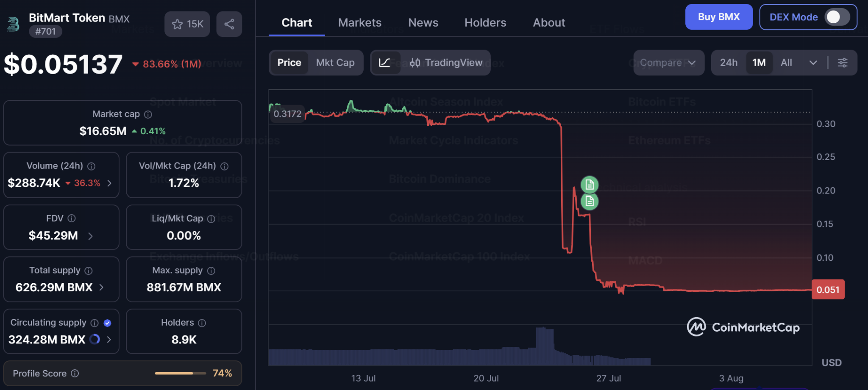Expand the Volume (24h) details chevron
Screen dimensions: 868x390
(109, 183)
